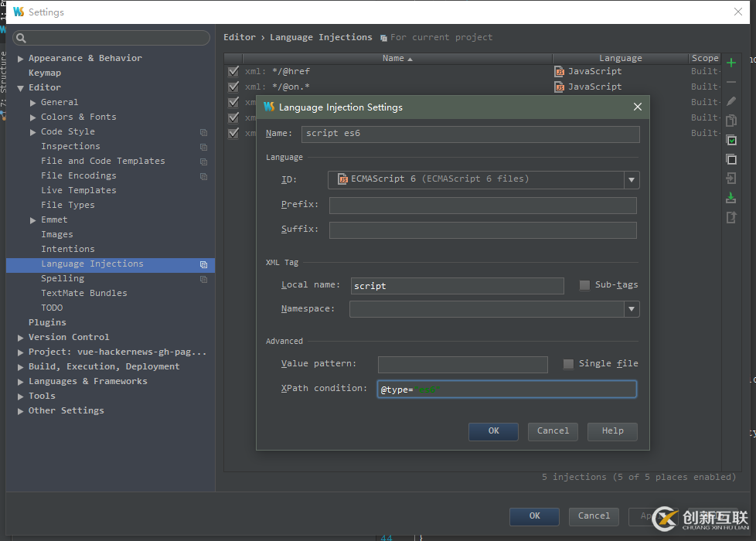
Task: Expand the Version Control node
Action: pyautogui.click(x=20, y=338)
